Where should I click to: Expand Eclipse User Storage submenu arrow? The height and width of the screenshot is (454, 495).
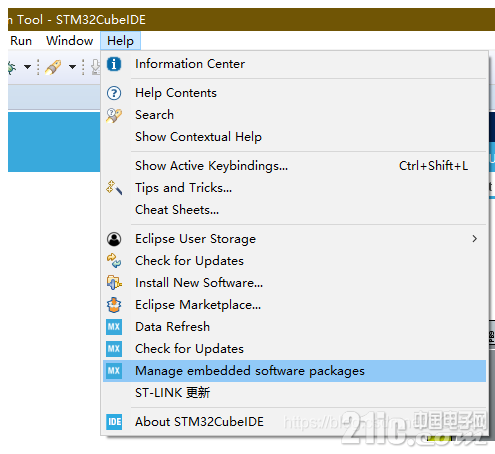coord(475,239)
